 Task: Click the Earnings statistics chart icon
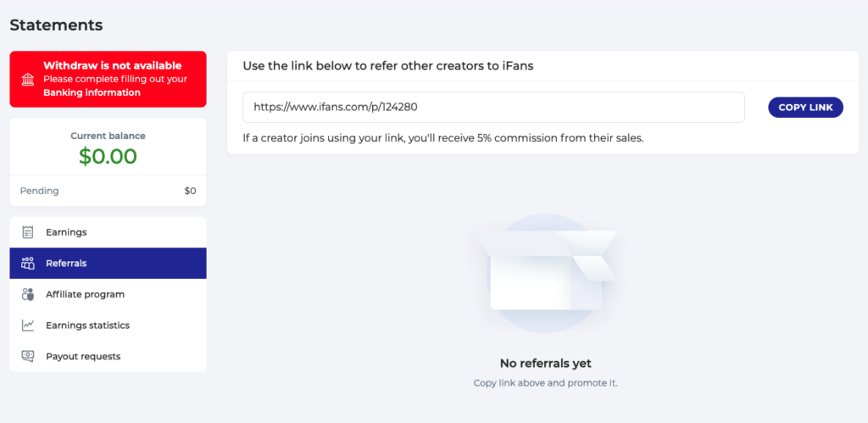(28, 326)
